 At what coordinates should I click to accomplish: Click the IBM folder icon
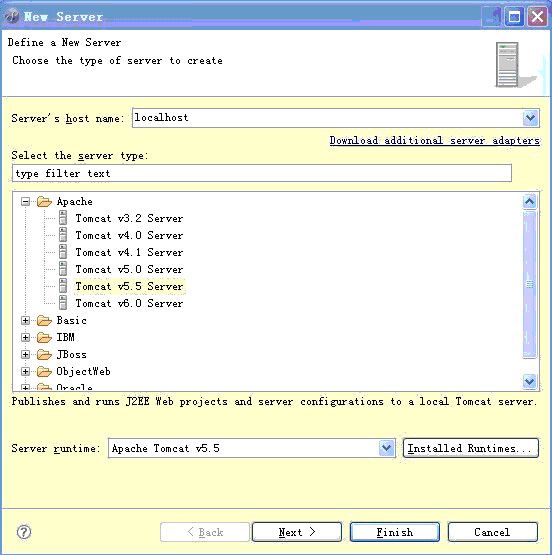click(45, 338)
